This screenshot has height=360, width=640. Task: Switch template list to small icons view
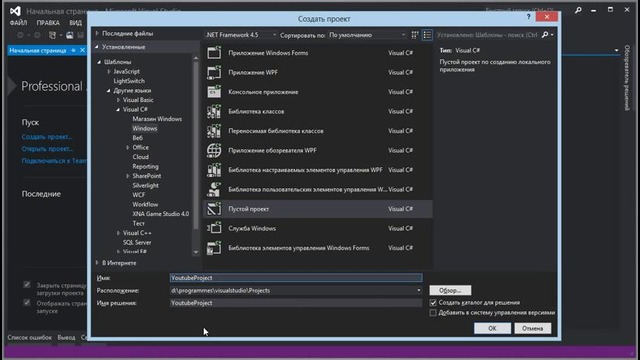(x=415, y=35)
